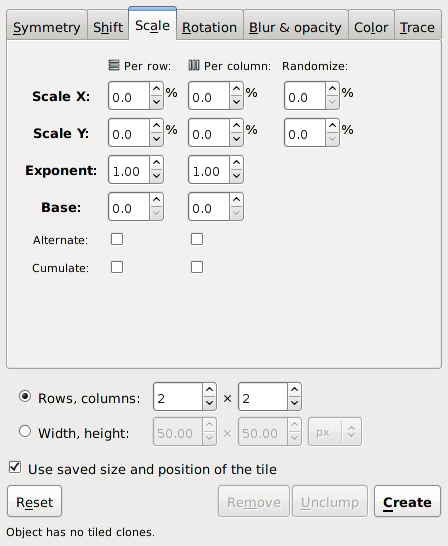Increase Scale Y per column value
448x546 pixels.
point(237,126)
